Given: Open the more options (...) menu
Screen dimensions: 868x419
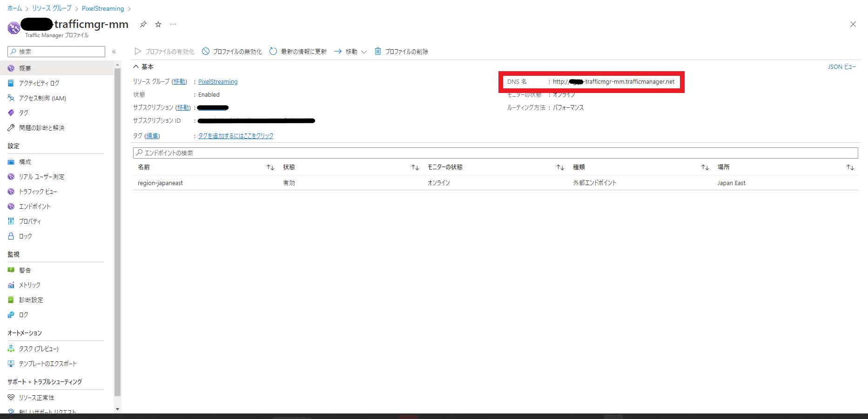Looking at the screenshot, I should (x=173, y=24).
